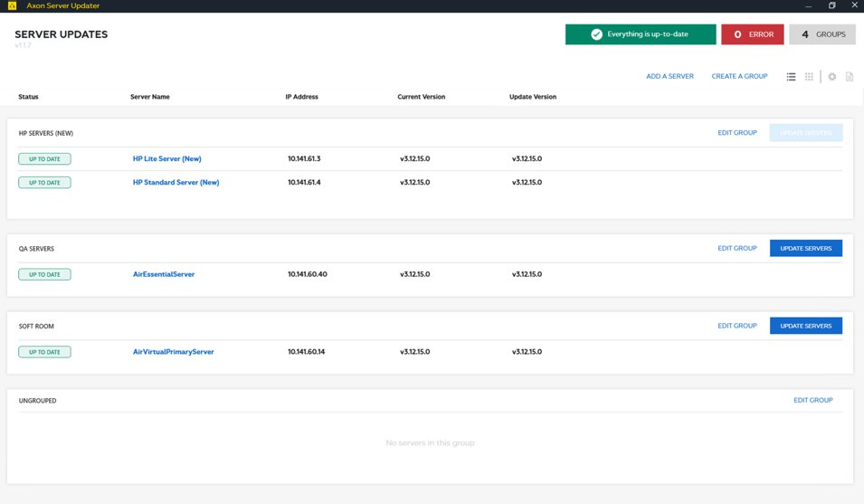Click Create a Group link
The image size is (864, 504).
click(739, 77)
